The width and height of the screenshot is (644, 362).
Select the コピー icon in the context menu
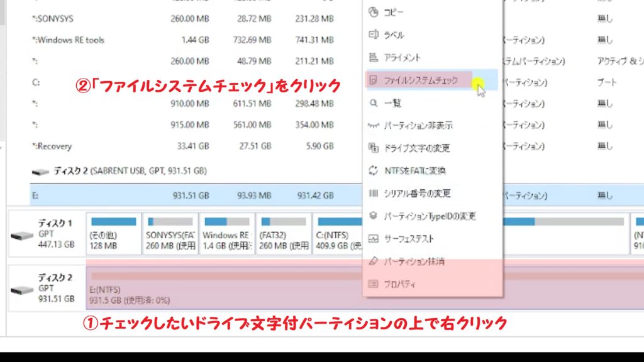pyautogui.click(x=372, y=12)
